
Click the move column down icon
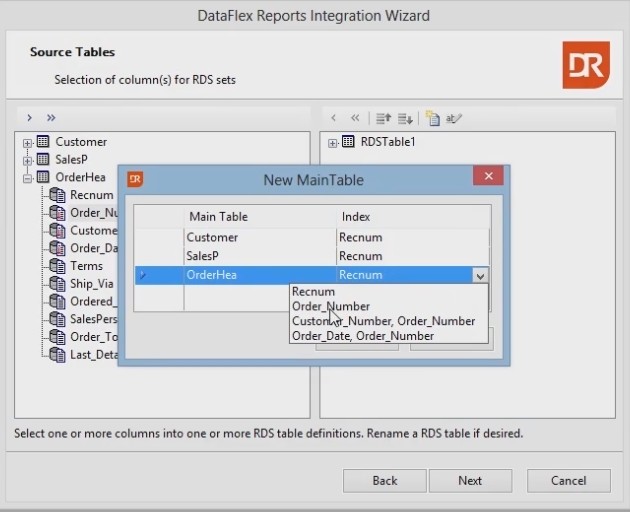click(405, 118)
